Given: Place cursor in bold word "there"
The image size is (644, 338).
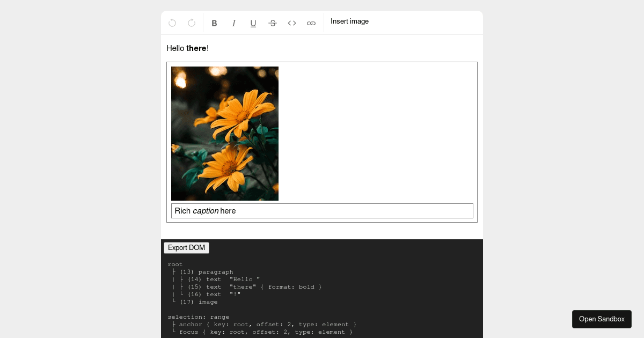Looking at the screenshot, I should (196, 48).
